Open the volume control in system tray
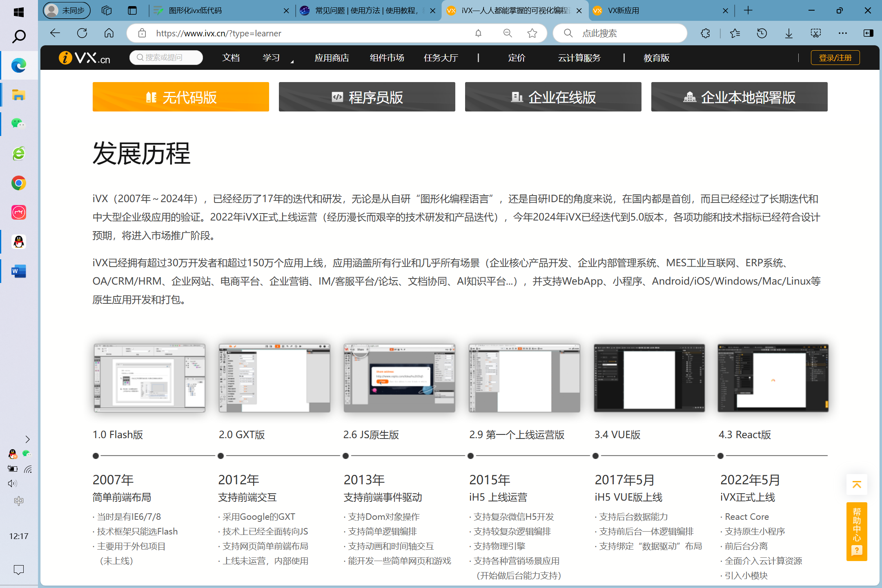Image resolution: width=882 pixels, height=588 pixels. click(x=12, y=483)
